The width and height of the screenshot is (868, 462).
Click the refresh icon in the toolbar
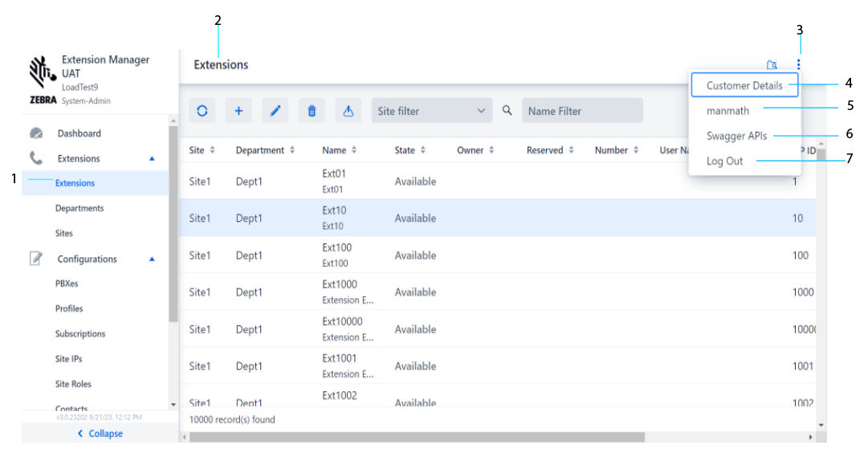(202, 111)
